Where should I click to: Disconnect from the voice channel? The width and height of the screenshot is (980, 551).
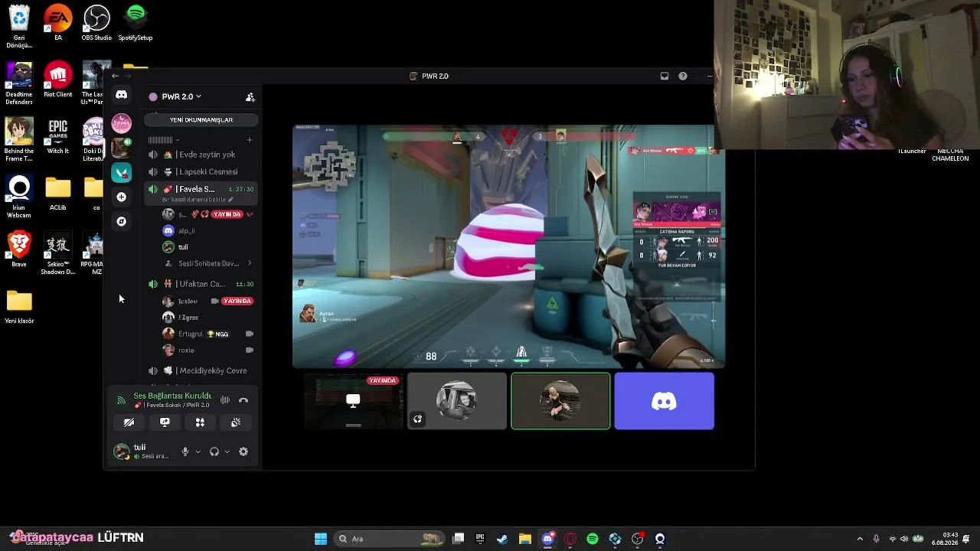243,400
